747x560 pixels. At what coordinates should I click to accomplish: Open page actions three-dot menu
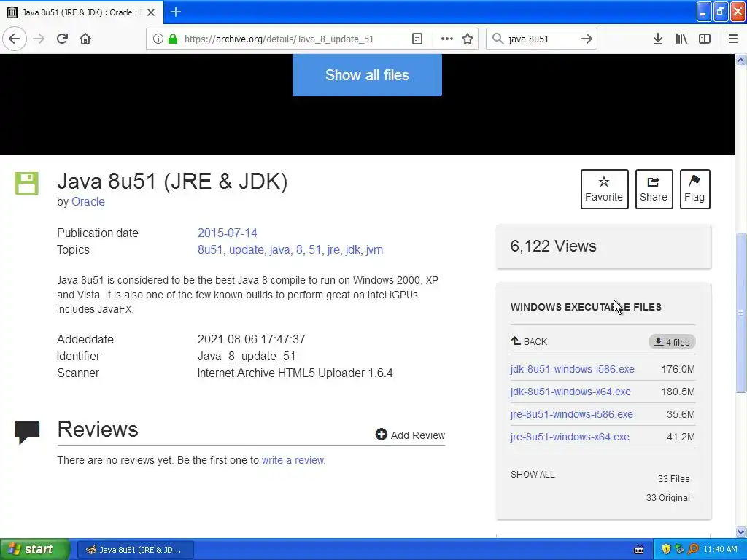pyautogui.click(x=447, y=39)
